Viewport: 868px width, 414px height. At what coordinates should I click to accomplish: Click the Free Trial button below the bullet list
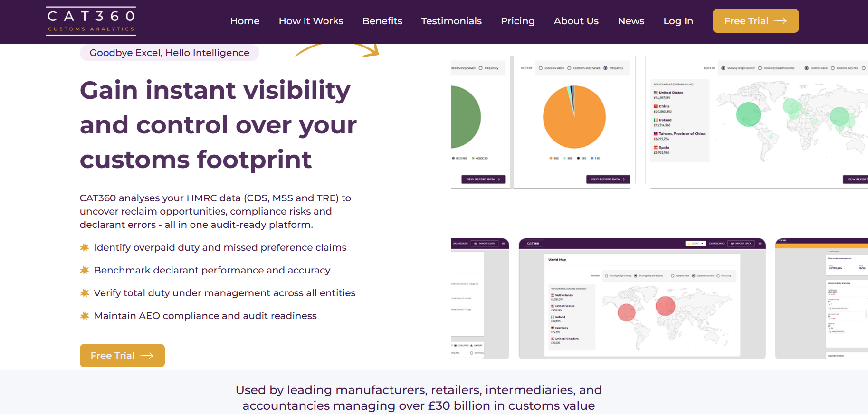coord(122,356)
